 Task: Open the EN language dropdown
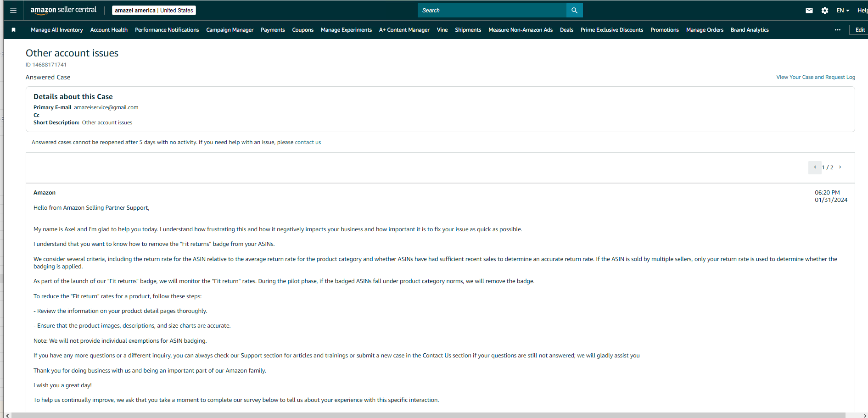click(843, 10)
